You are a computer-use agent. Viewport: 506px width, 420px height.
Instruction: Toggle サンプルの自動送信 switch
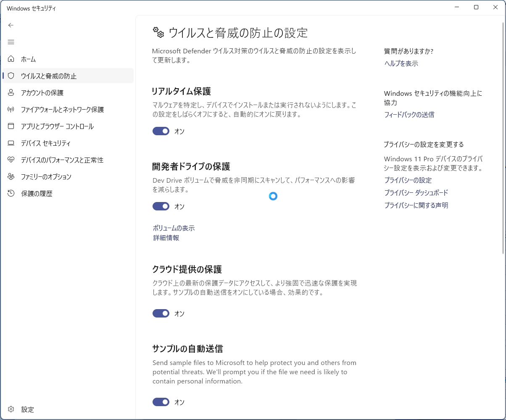pyautogui.click(x=161, y=402)
